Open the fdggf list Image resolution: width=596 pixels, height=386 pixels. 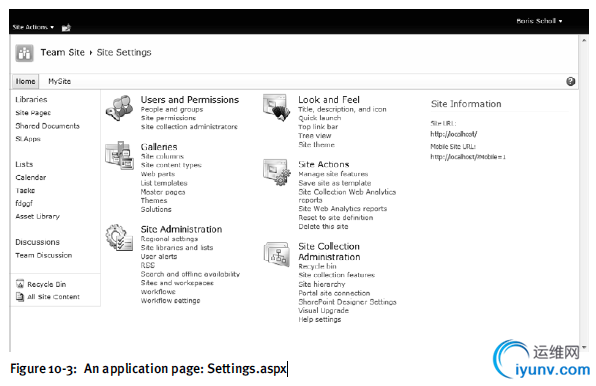coord(24,203)
